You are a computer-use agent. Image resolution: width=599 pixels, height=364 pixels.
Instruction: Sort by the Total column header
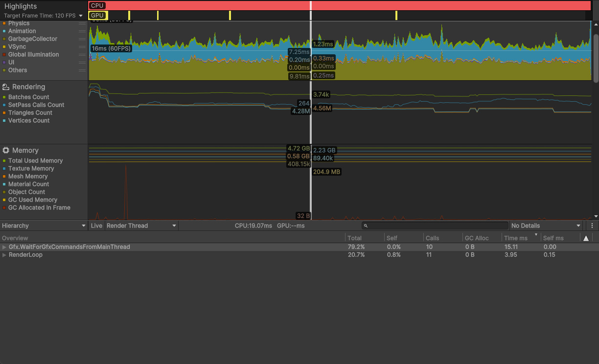pos(365,238)
